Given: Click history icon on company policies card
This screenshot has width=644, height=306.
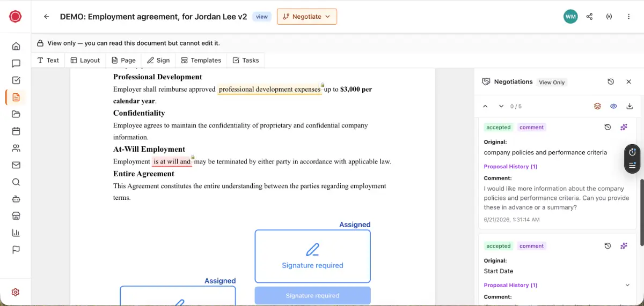Looking at the screenshot, I should tap(608, 127).
